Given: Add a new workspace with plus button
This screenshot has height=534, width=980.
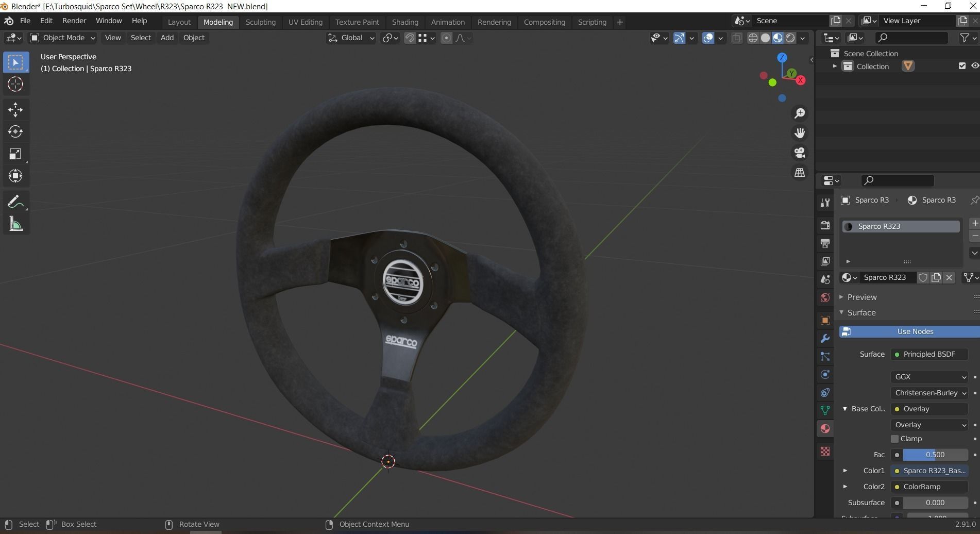Looking at the screenshot, I should [620, 22].
